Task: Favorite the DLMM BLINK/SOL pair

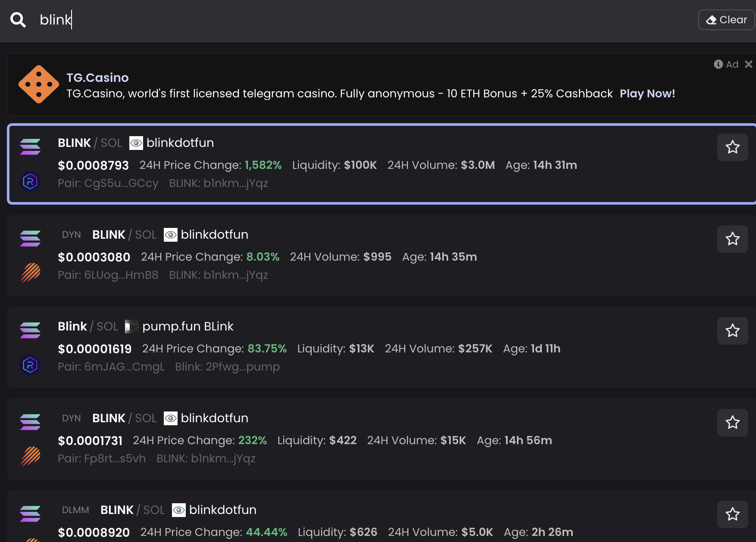Action: (732, 514)
